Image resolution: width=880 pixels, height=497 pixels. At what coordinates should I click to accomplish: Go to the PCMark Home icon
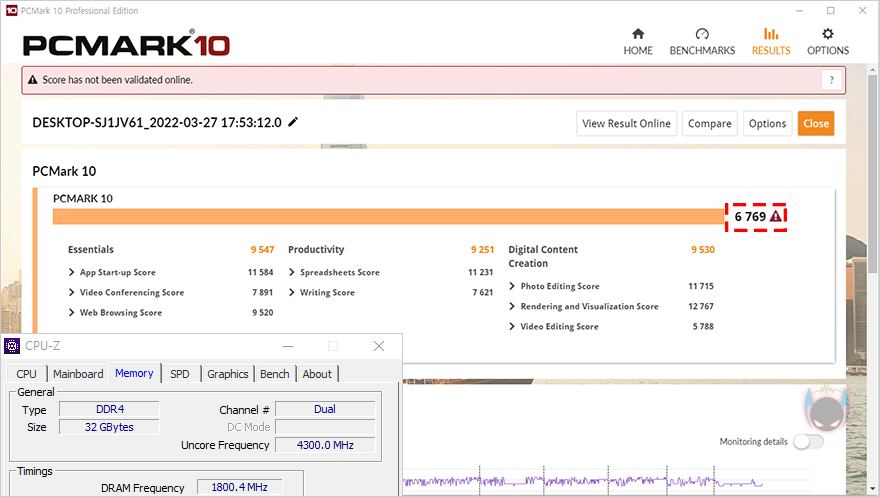(x=638, y=34)
